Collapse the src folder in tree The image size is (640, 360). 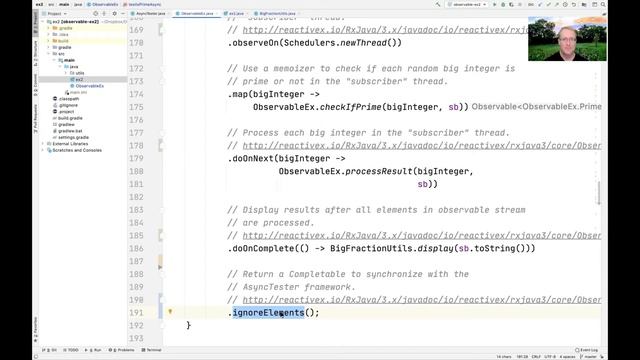(49, 54)
